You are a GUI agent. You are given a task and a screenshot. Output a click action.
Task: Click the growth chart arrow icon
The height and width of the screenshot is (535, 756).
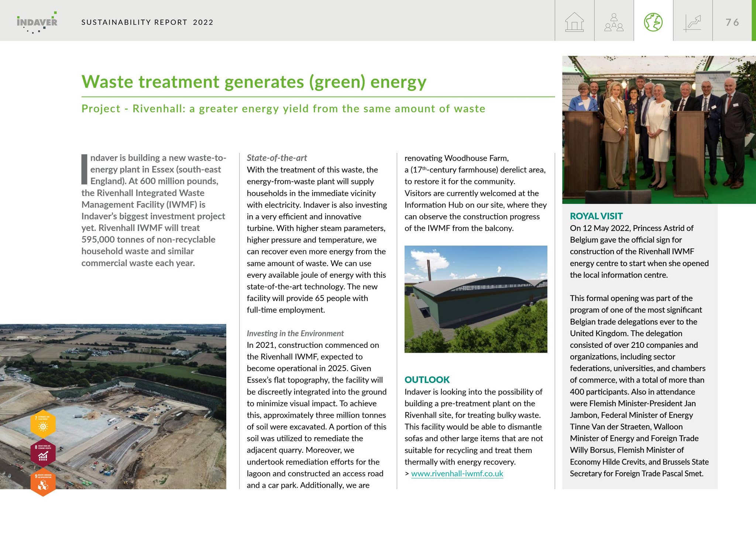[x=692, y=22]
